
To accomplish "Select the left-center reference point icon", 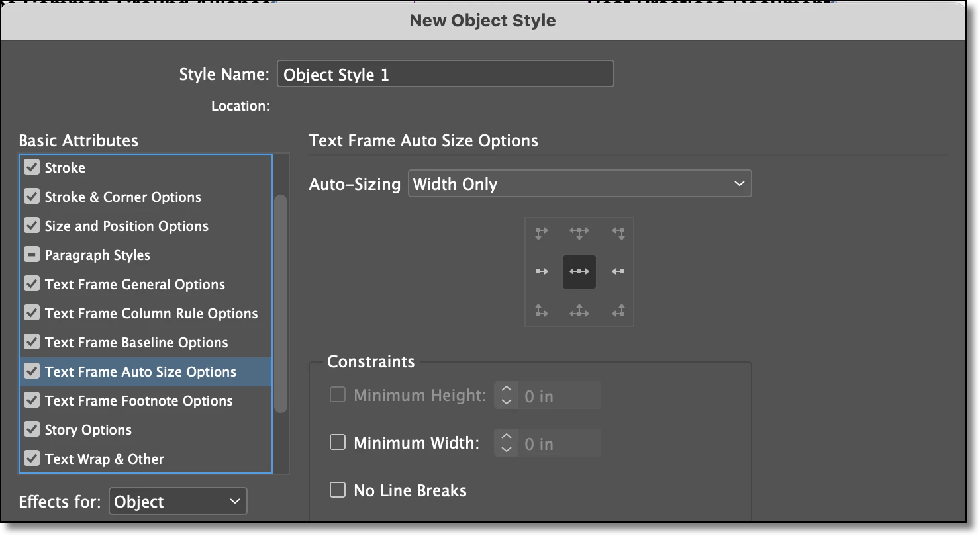I will click(x=542, y=271).
